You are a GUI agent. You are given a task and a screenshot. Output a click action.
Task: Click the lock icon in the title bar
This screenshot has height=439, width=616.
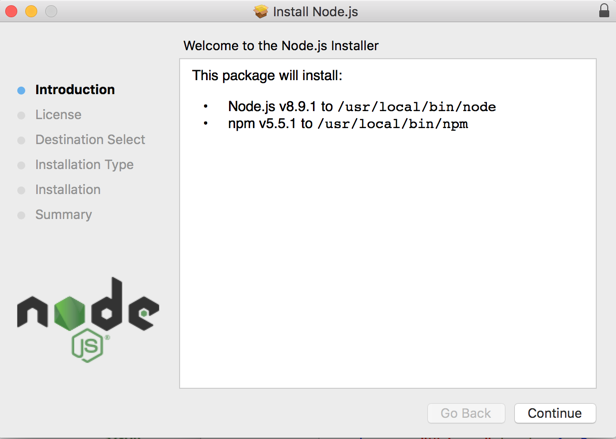coord(602,11)
